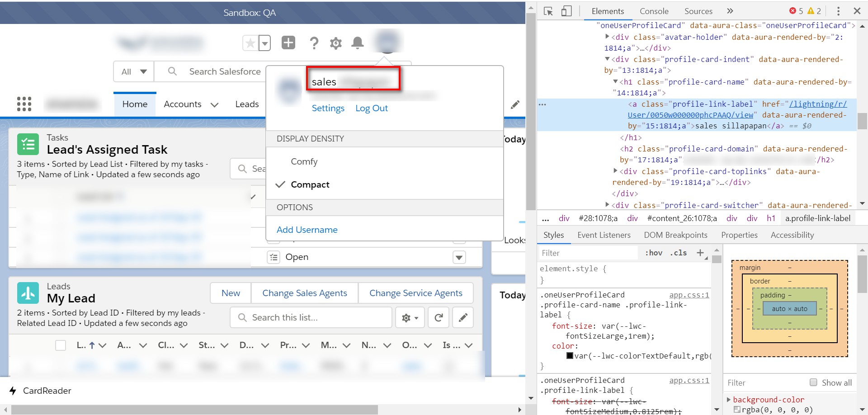Enable the Show all checkbox in Styles
The height and width of the screenshot is (415, 868).
pyautogui.click(x=813, y=382)
